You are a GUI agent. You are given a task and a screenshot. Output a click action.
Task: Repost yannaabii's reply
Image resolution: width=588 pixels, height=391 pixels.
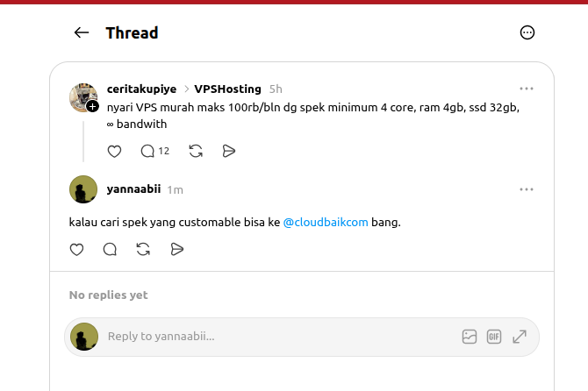[x=143, y=250]
